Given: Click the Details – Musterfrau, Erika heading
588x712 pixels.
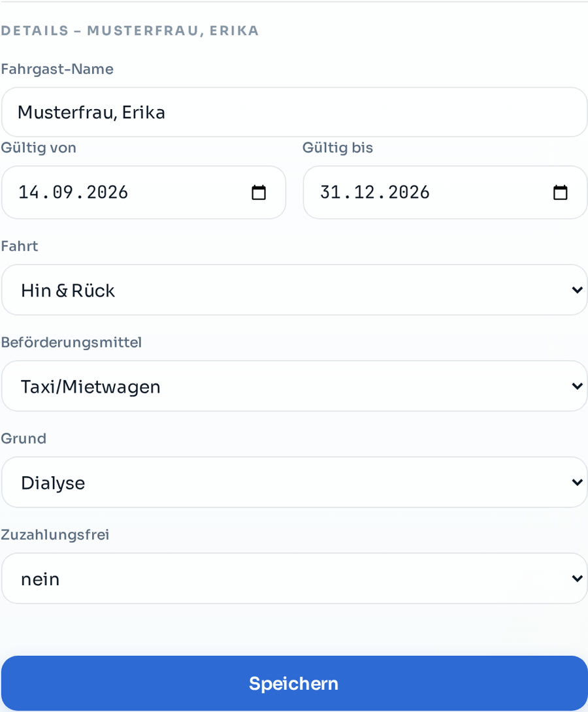Looking at the screenshot, I should coord(130,31).
